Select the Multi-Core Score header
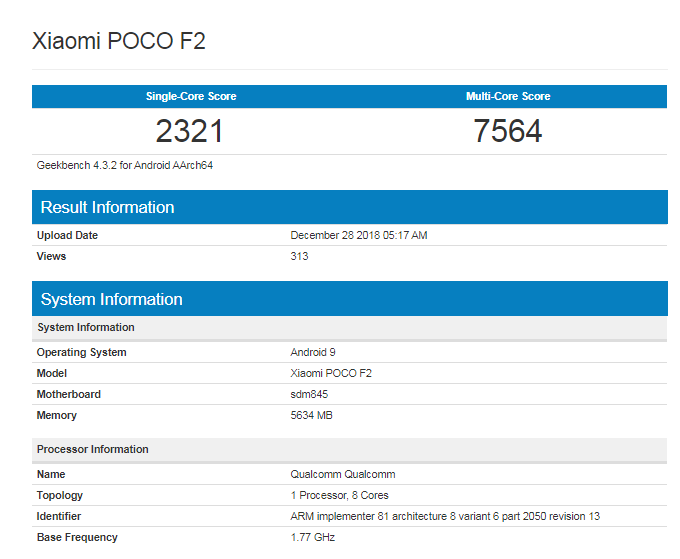This screenshot has width=680, height=559. tap(508, 96)
